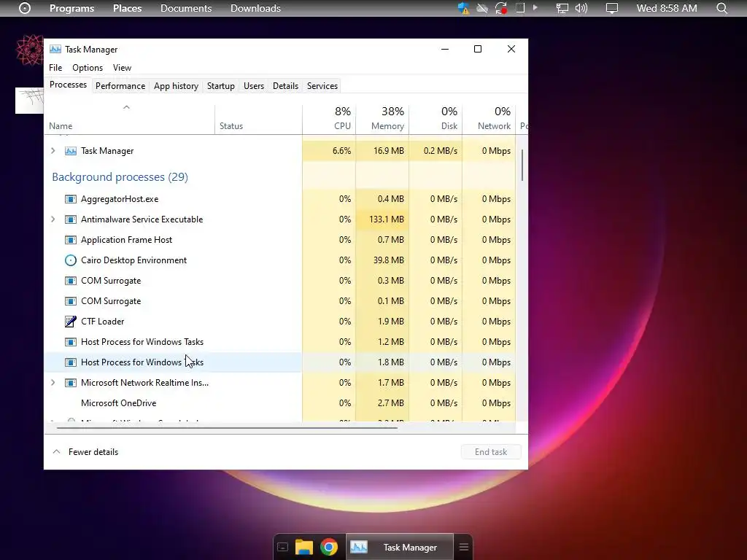Select the first COM Surrogate at 0.3 MB

[280, 281]
